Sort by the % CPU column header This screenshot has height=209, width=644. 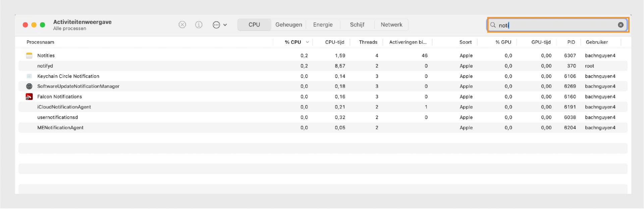[x=293, y=42]
